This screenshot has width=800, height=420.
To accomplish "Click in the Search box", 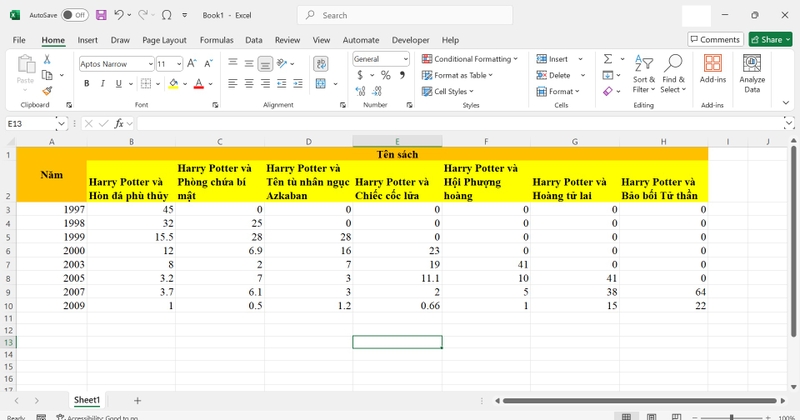I will click(x=405, y=15).
